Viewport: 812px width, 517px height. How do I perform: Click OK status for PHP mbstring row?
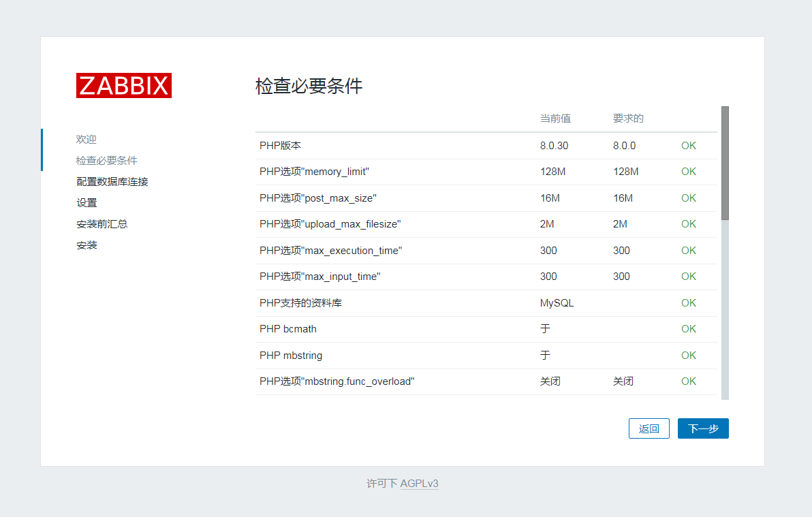(x=689, y=356)
